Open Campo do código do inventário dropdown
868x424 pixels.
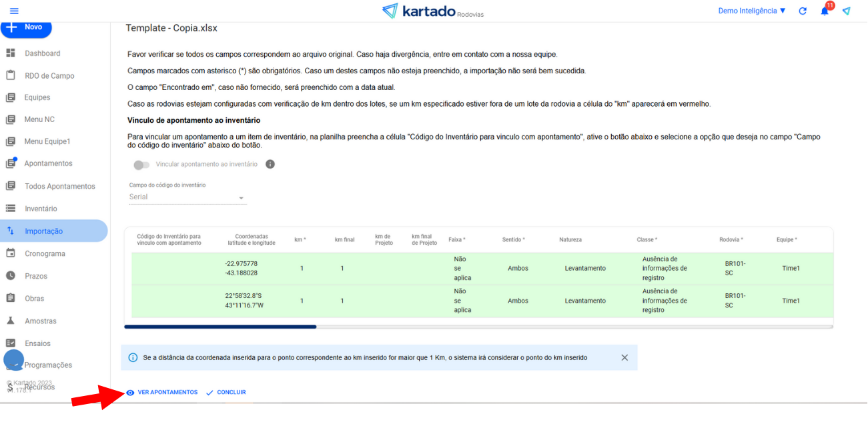(x=187, y=197)
